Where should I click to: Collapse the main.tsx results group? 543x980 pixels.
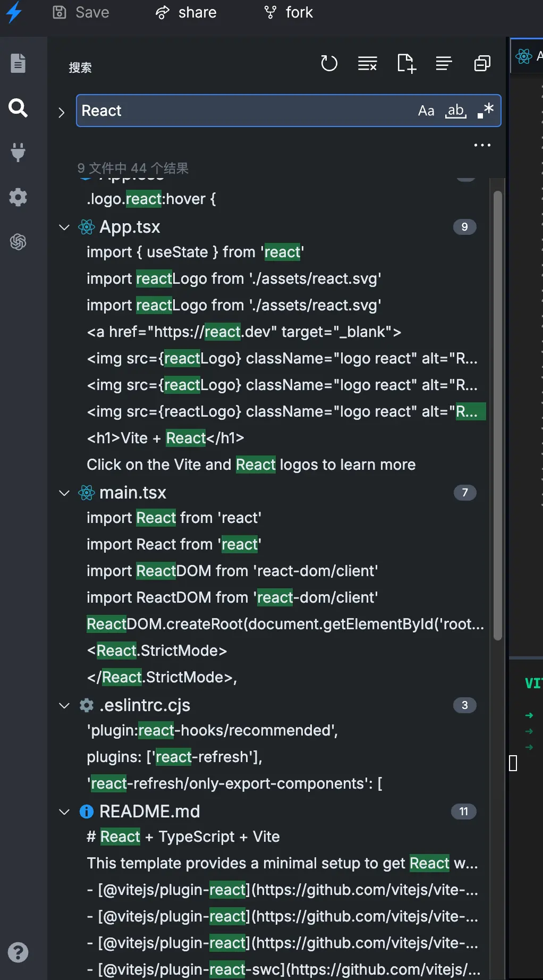pyautogui.click(x=64, y=493)
